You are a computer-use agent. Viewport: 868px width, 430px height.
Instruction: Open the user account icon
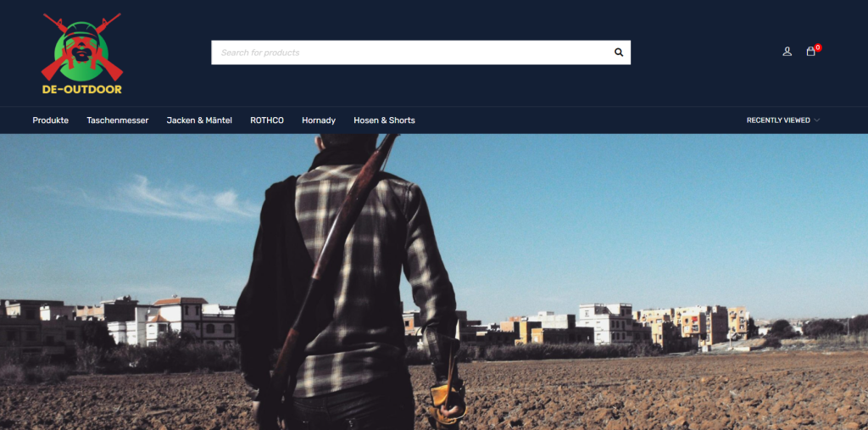787,52
